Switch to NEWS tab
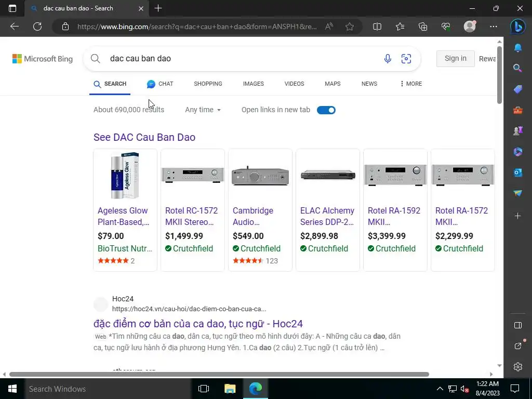The height and width of the screenshot is (399, 532). 369,84
